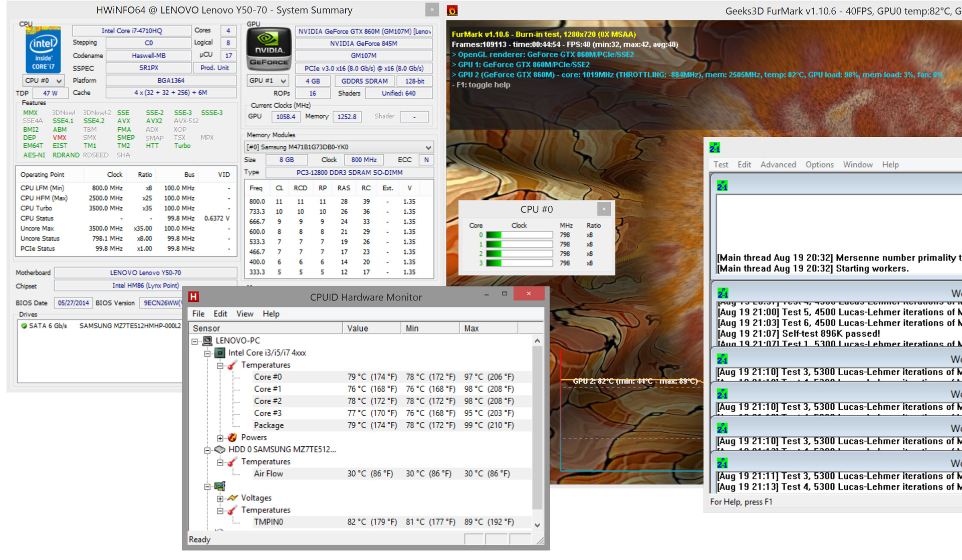
Task: Expand the Voltages tree node
Action: (x=220, y=498)
